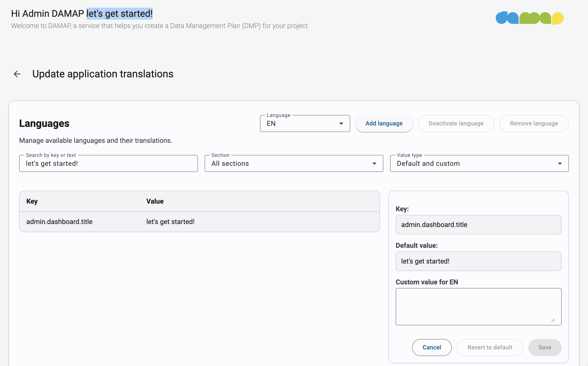
Task: Click the Revert to default button
Action: pyautogui.click(x=490, y=347)
